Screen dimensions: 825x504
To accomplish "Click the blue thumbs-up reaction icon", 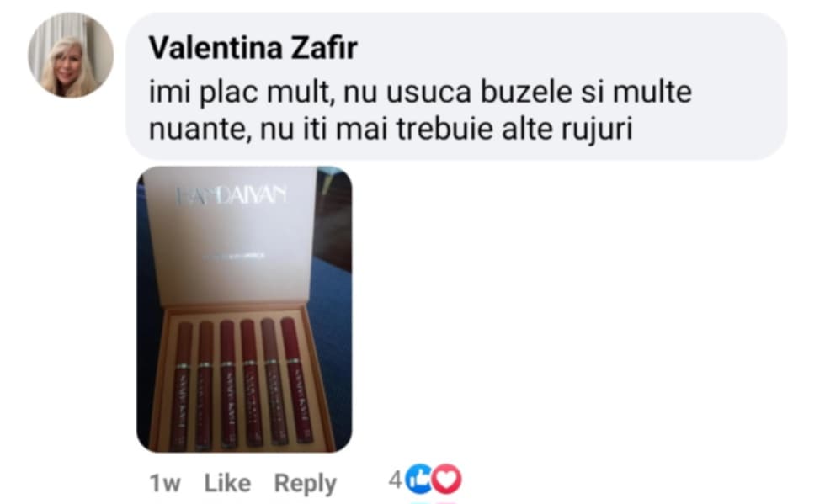I will 419,480.
